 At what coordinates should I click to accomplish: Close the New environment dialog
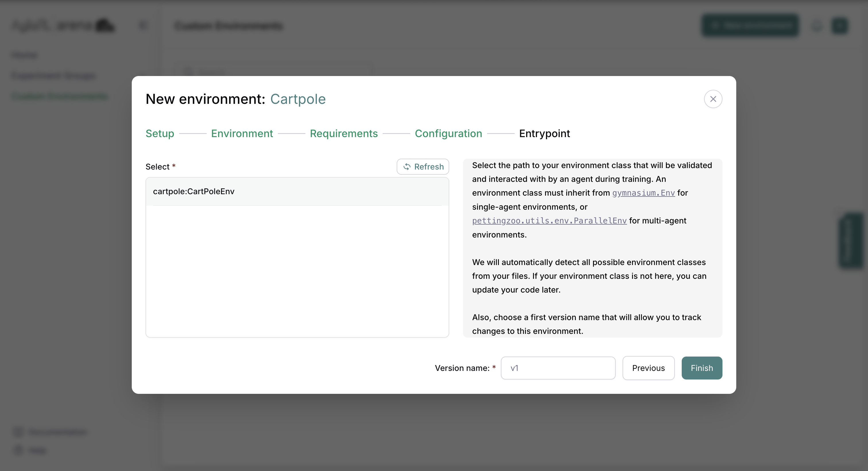click(713, 99)
